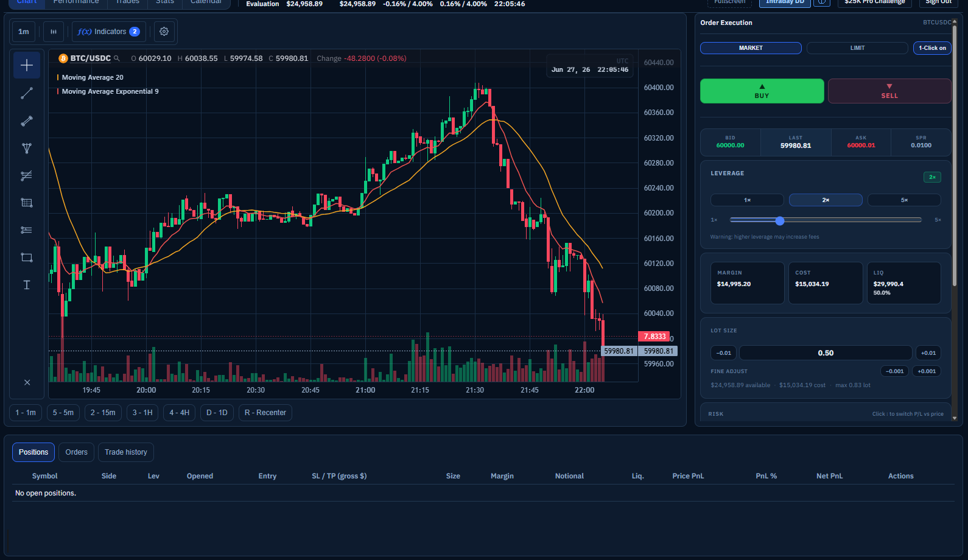
Task: Select 2× leverage preset
Action: 826,200
